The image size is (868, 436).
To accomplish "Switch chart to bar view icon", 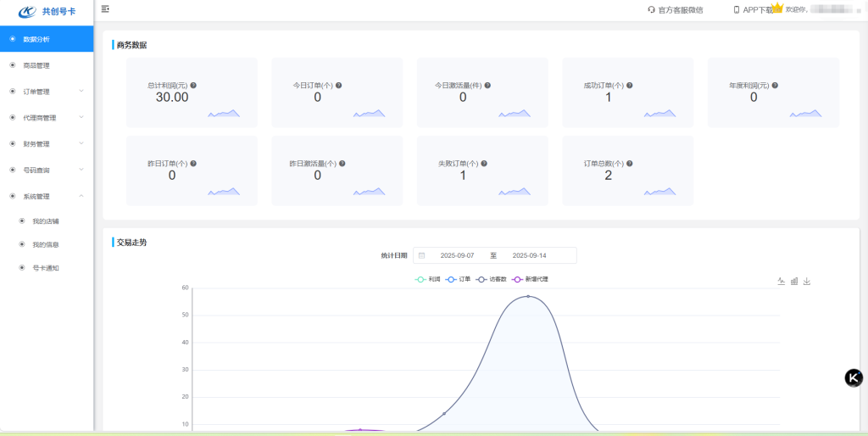I will coord(794,282).
